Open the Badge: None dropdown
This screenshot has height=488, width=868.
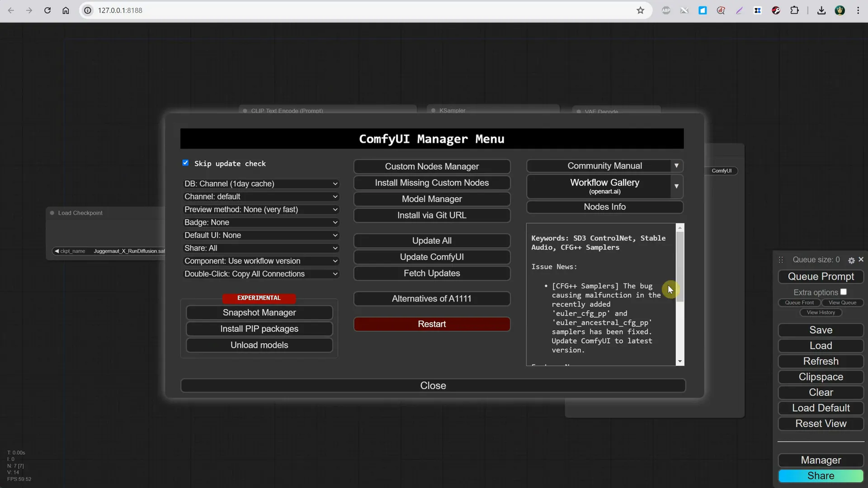click(x=261, y=222)
